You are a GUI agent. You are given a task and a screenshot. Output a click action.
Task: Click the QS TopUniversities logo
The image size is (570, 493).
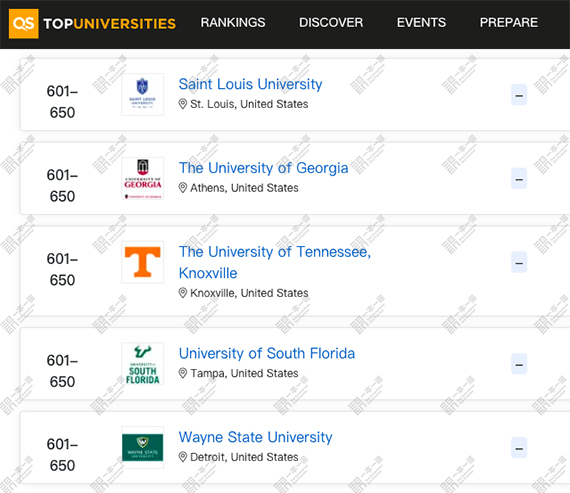tap(92, 24)
